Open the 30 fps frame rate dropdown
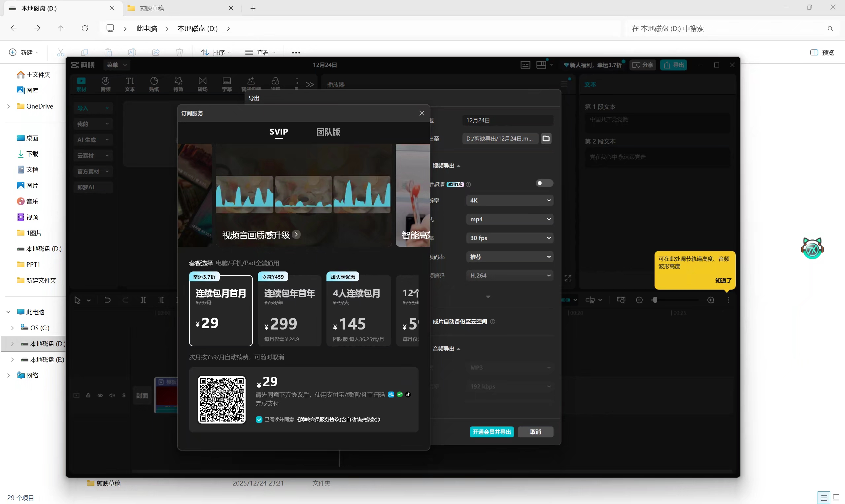 (x=509, y=238)
